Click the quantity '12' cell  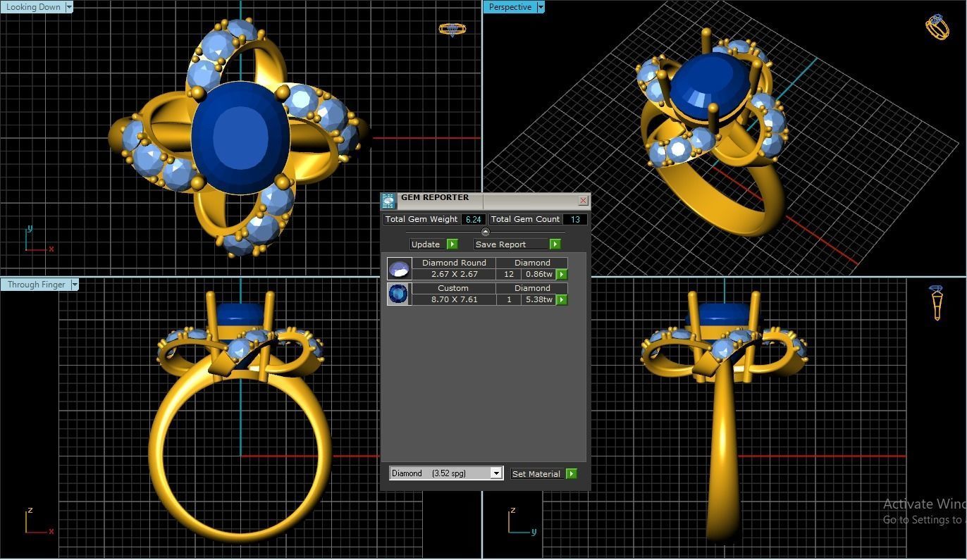pyautogui.click(x=508, y=274)
